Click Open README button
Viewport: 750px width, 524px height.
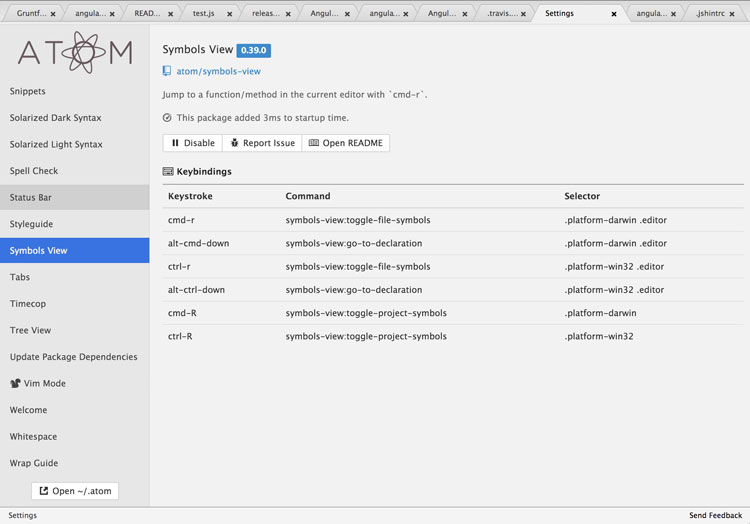346,143
